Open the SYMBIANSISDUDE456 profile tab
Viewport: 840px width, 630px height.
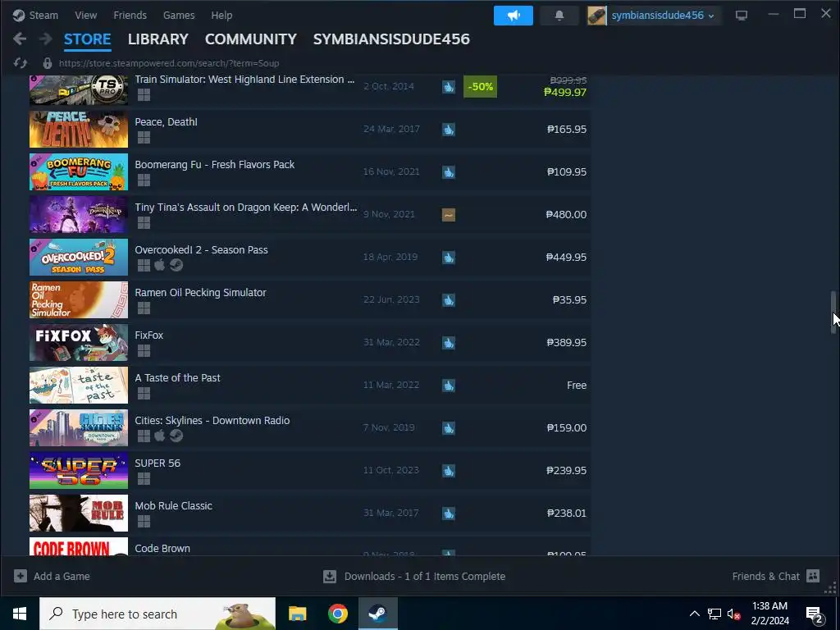point(391,39)
